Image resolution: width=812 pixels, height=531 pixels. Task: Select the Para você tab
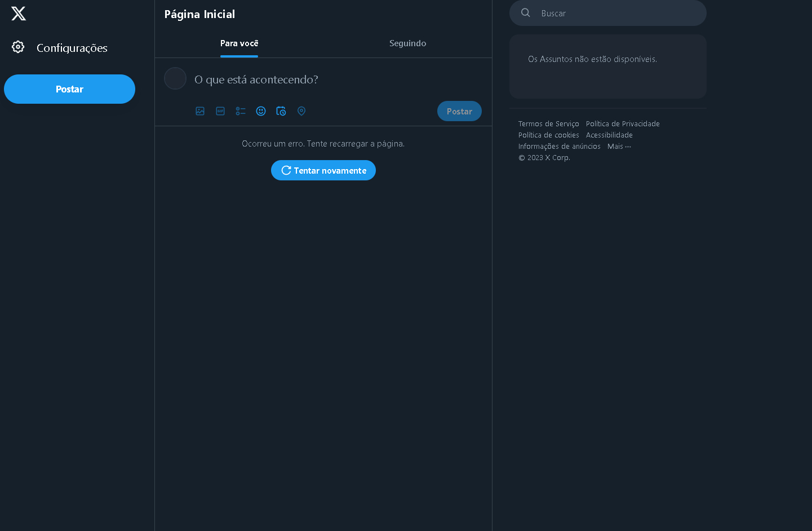pyautogui.click(x=239, y=43)
